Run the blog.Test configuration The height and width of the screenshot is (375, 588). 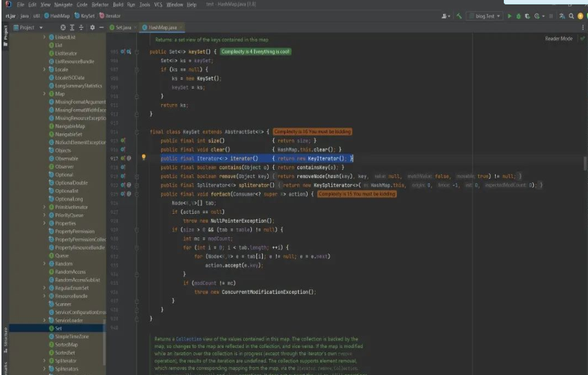[x=509, y=16]
